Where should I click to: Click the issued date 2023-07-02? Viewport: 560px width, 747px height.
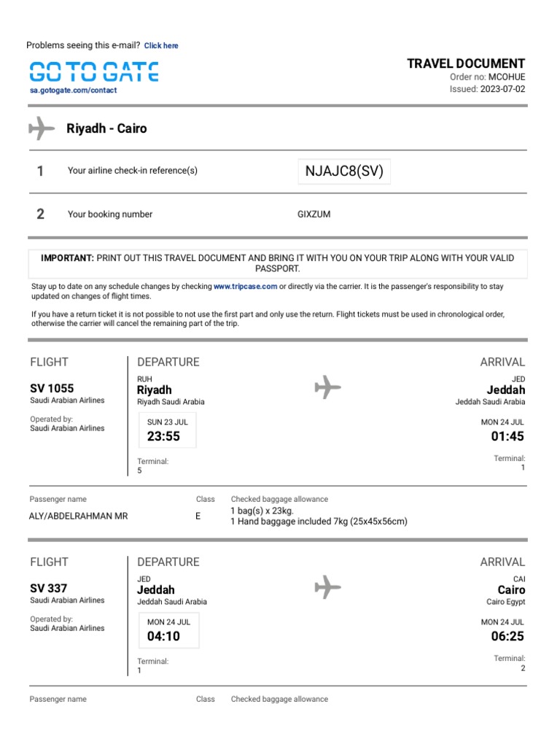[502, 90]
